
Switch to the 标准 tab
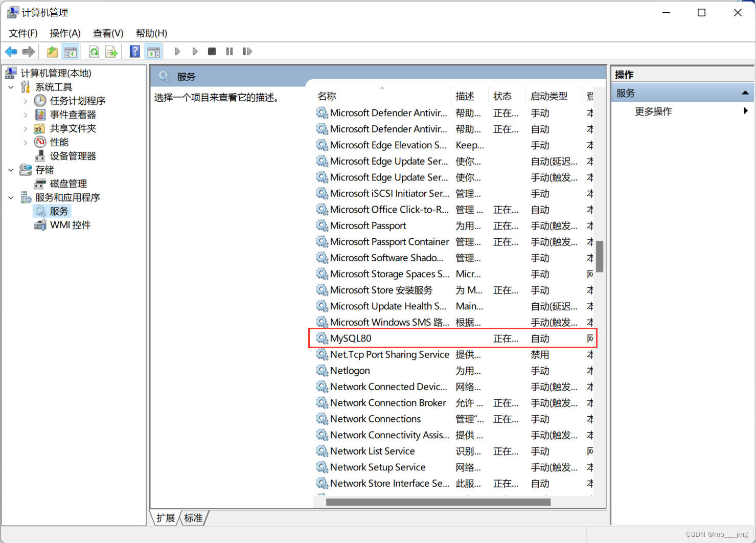coord(193,518)
